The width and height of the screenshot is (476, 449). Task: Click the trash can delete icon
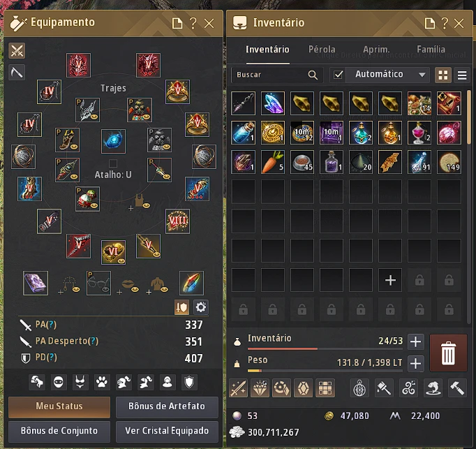point(448,353)
